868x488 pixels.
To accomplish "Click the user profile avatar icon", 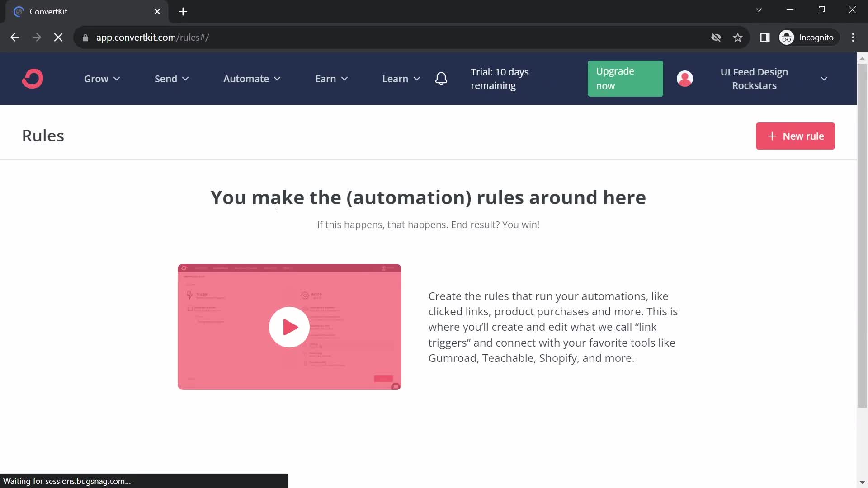I will 684,78.
